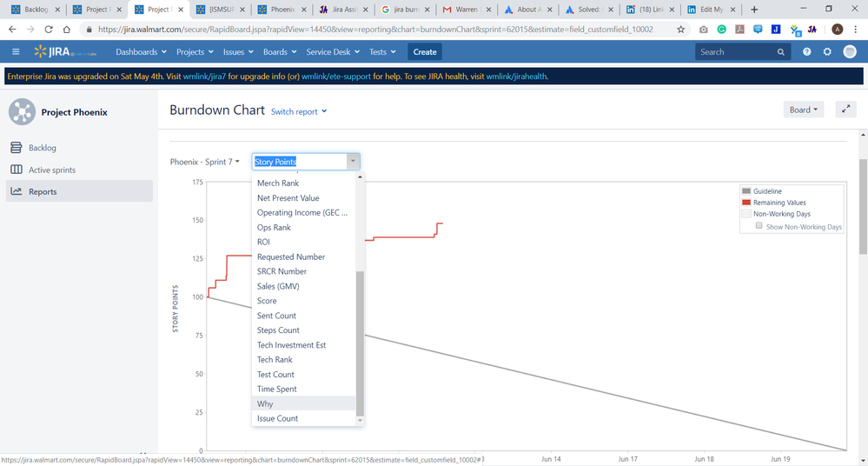Image resolution: width=868 pixels, height=466 pixels.
Task: Open the Issues dropdown menu
Action: coord(238,51)
